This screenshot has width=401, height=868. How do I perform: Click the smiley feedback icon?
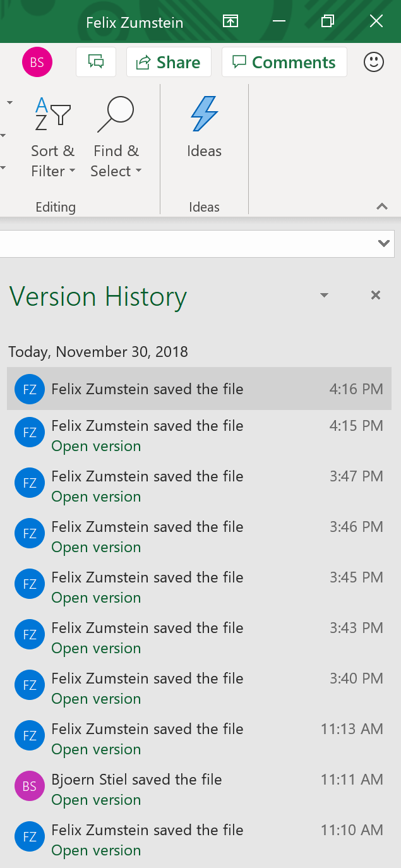coord(374,62)
